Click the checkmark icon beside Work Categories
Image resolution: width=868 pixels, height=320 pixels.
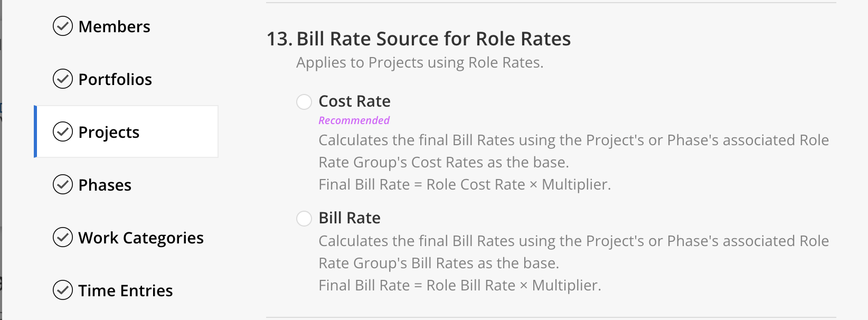(63, 237)
